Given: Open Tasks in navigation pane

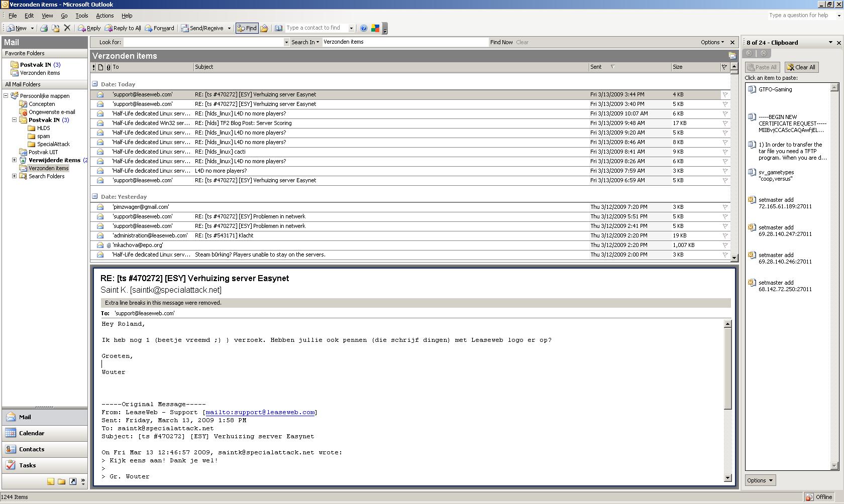Looking at the screenshot, I should 44,465.
